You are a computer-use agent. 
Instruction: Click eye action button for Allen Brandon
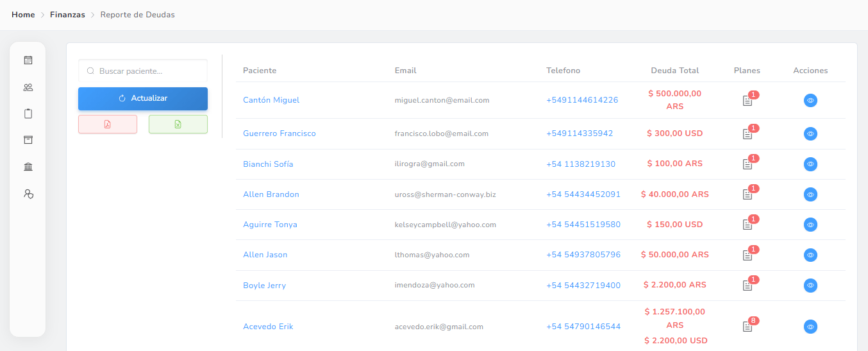810,194
